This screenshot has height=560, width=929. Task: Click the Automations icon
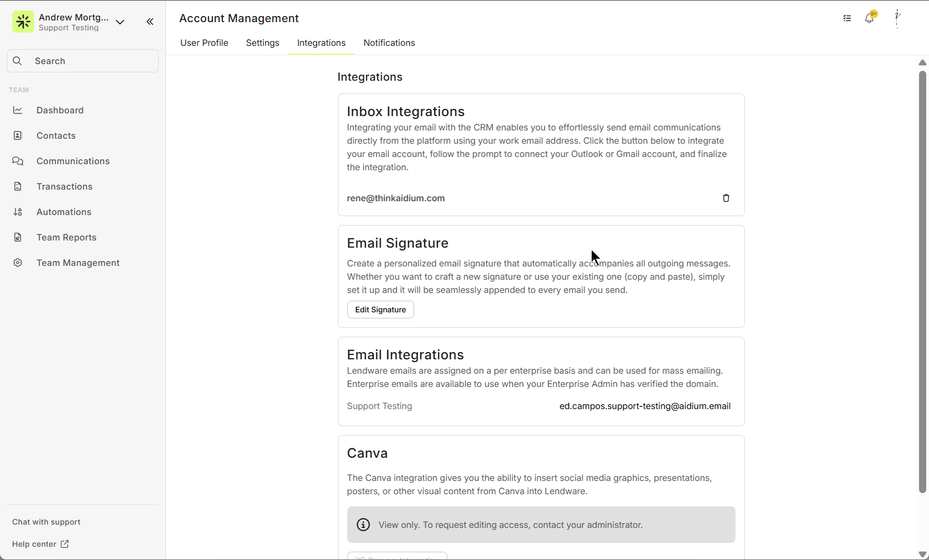pyautogui.click(x=18, y=212)
